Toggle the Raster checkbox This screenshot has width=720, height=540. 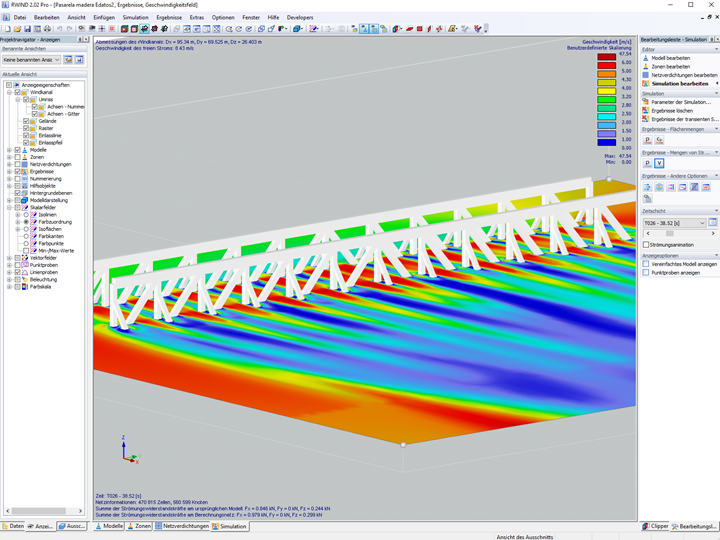coord(26,128)
